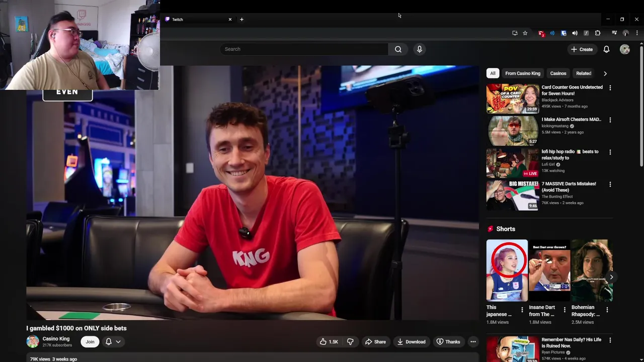The width and height of the screenshot is (644, 362).
Task: Open options for 7 MASSIVE Darts Mistakes video
Action: coord(610,185)
